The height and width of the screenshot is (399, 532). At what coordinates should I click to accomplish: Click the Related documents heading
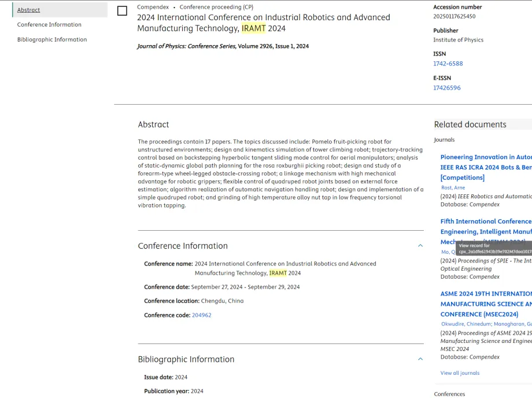pos(470,124)
